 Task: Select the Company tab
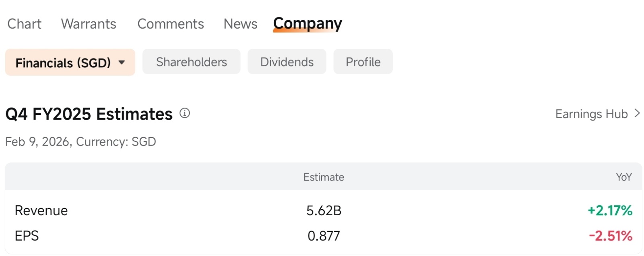point(308,24)
